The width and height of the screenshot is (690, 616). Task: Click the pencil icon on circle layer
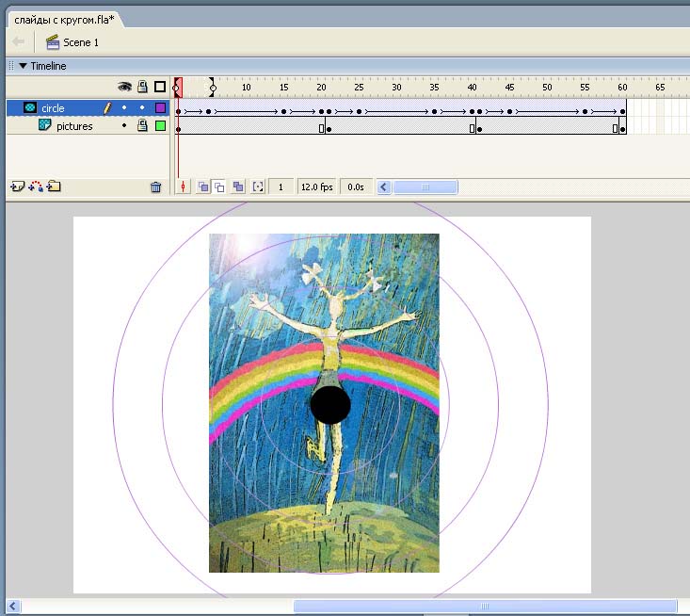pyautogui.click(x=107, y=108)
